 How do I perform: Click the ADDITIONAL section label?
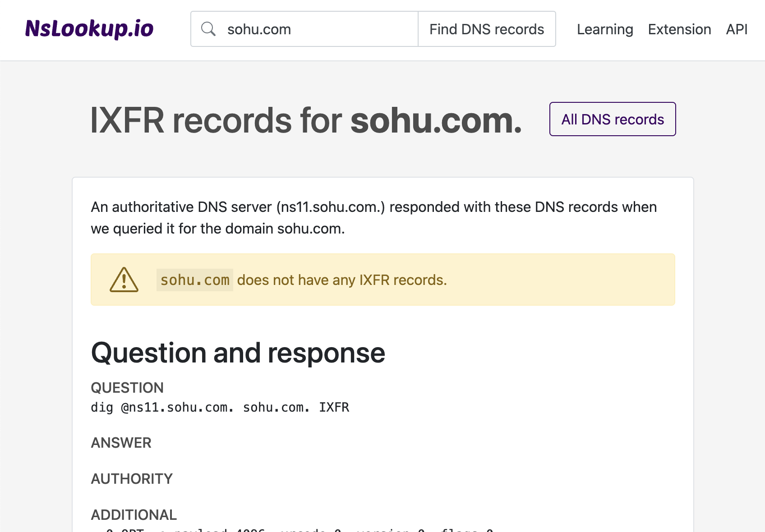pos(134,514)
